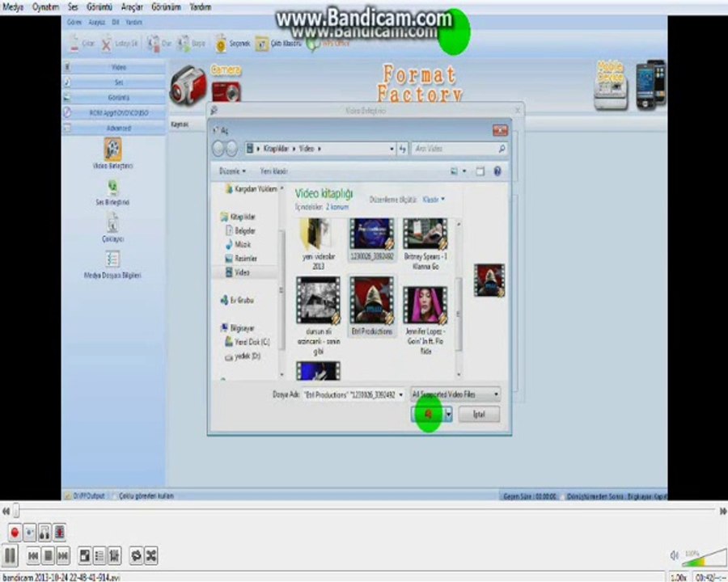Toggle the preview pane icon in dialog

click(x=480, y=171)
